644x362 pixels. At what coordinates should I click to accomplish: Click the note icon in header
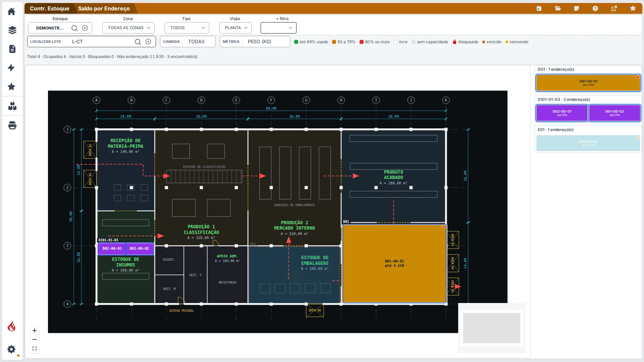coord(577,8)
